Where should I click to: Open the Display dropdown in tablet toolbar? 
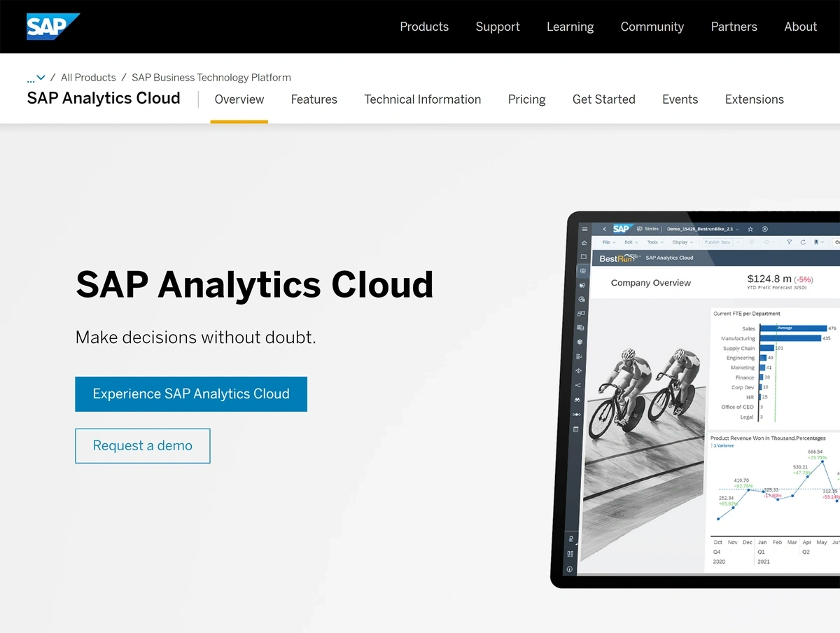tap(682, 242)
